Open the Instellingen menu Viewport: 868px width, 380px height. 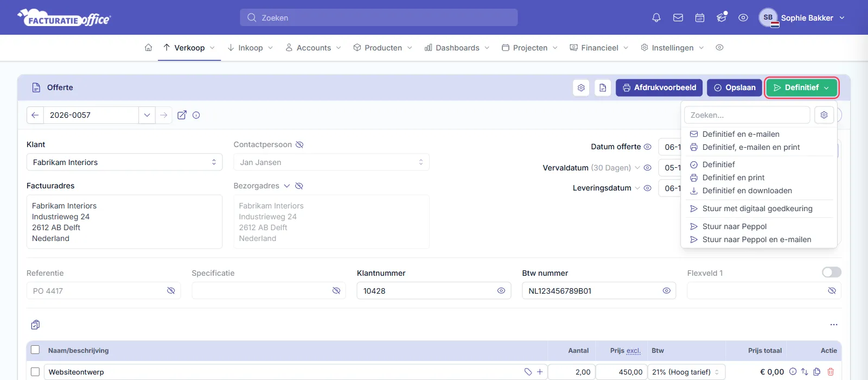point(673,48)
